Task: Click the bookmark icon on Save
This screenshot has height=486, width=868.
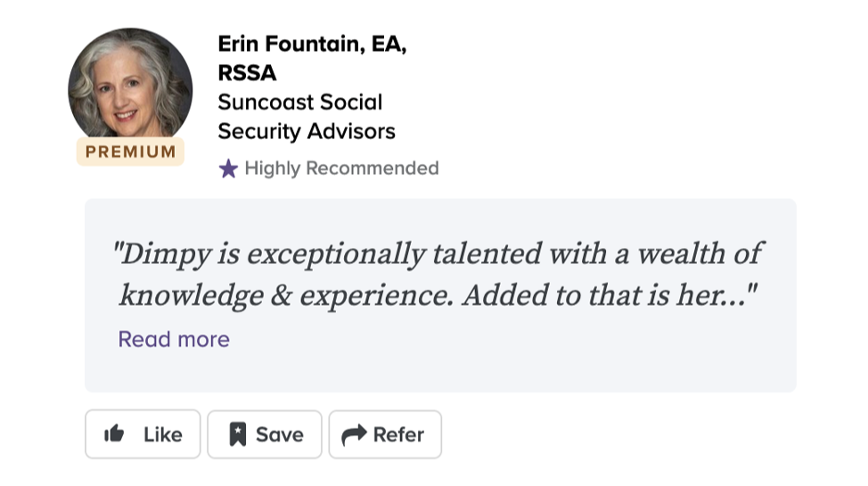Action: [237, 434]
